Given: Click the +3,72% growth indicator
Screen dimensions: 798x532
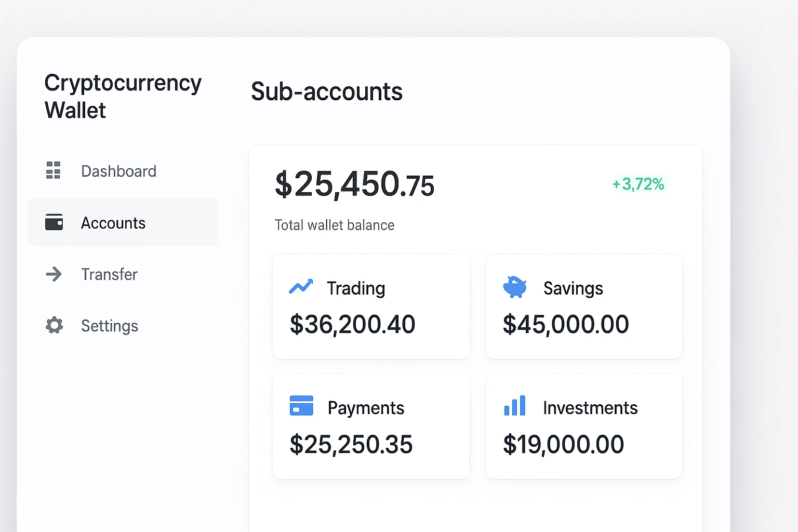Looking at the screenshot, I should click(638, 184).
